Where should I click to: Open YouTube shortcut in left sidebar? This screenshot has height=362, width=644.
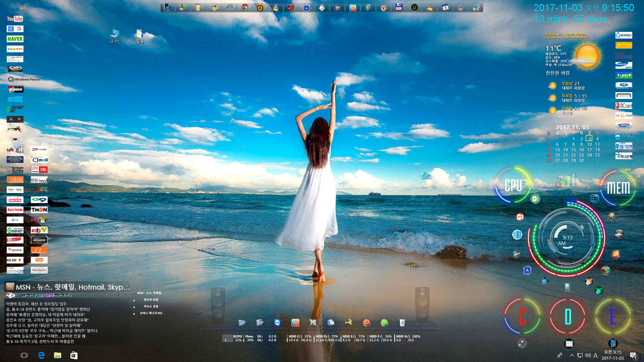click(x=15, y=19)
